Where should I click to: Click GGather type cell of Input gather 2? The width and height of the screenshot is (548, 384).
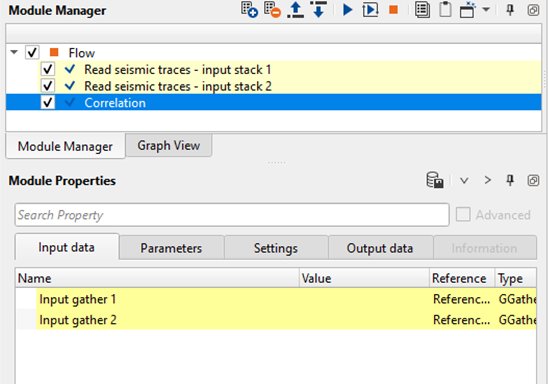[x=516, y=319]
